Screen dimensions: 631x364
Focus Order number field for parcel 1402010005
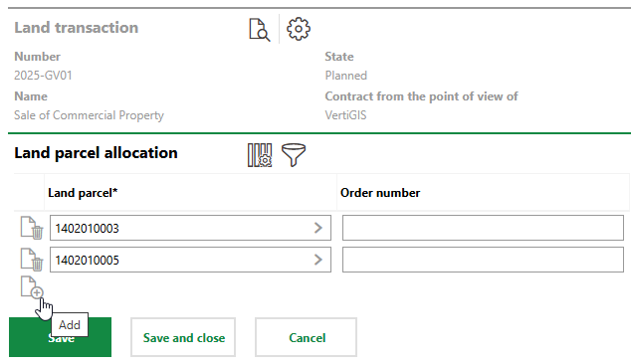tap(483, 260)
